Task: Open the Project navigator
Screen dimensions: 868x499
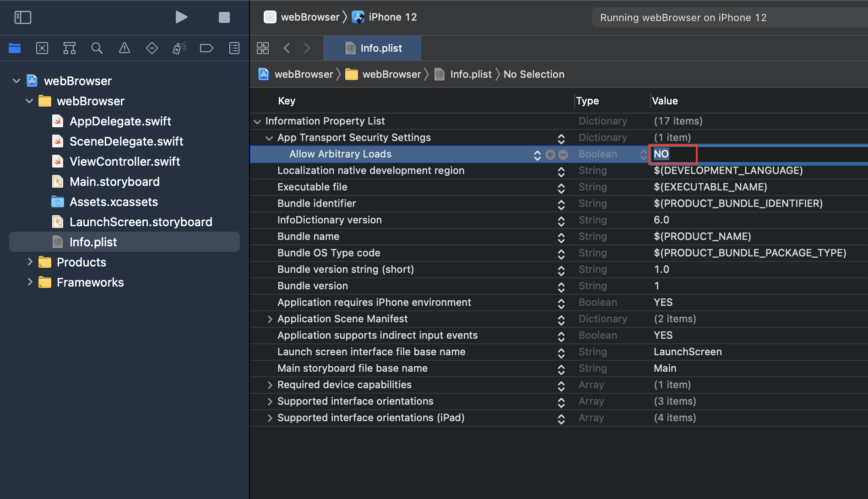Action: click(15, 48)
